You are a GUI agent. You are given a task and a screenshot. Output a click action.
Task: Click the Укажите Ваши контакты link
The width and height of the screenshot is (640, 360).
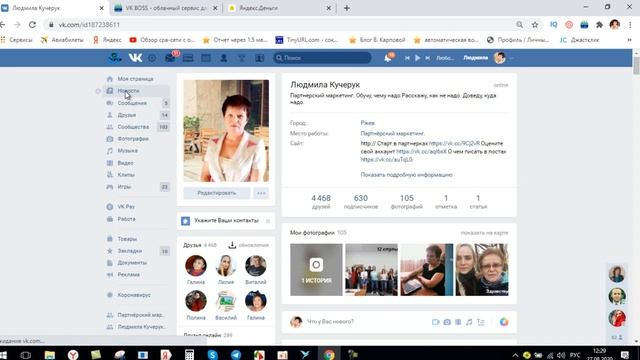[x=227, y=220]
